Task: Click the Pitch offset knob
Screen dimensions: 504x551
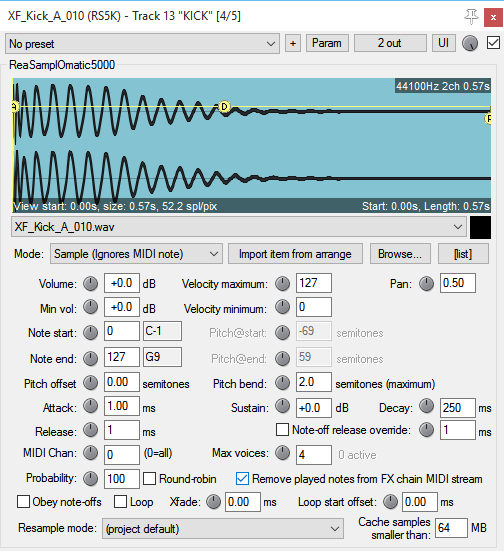Action: [x=90, y=383]
